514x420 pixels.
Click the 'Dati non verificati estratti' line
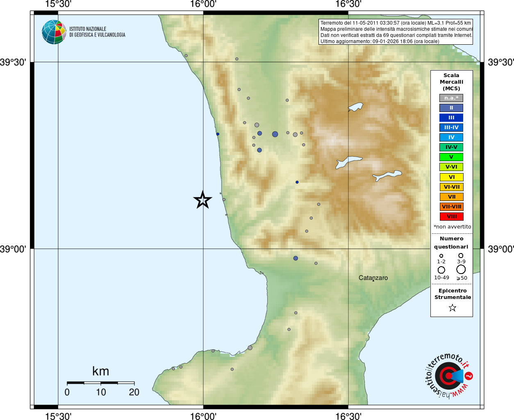click(396, 35)
